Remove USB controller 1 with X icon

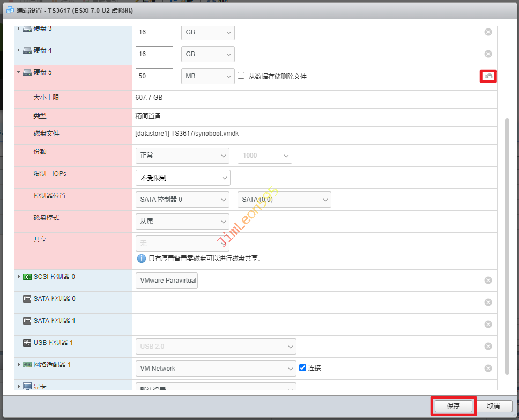pos(488,347)
